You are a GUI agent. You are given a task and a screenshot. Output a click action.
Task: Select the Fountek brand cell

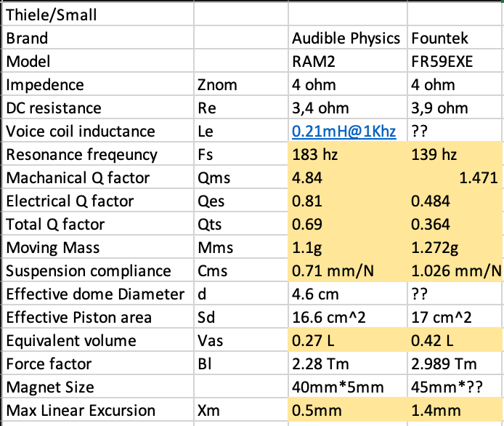(455, 38)
